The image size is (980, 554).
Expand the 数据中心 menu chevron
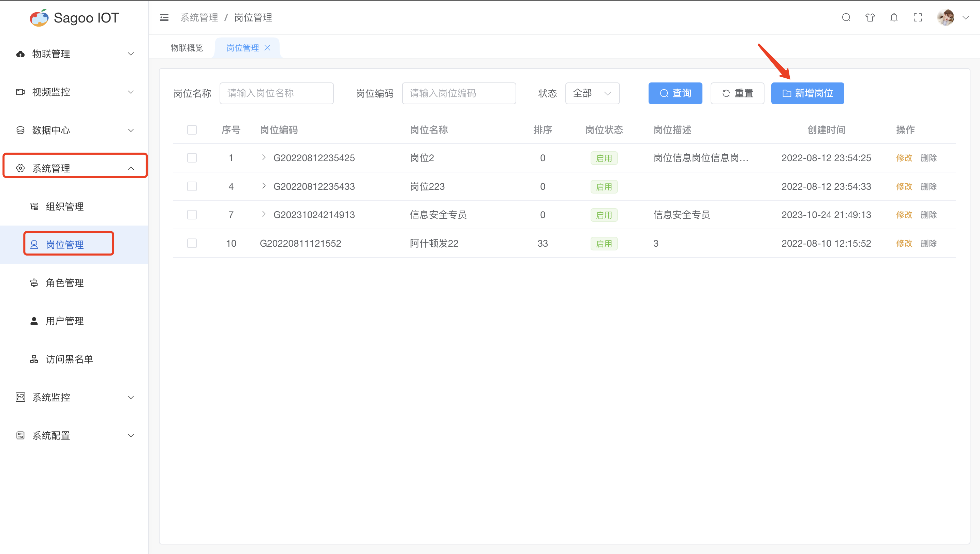131,130
